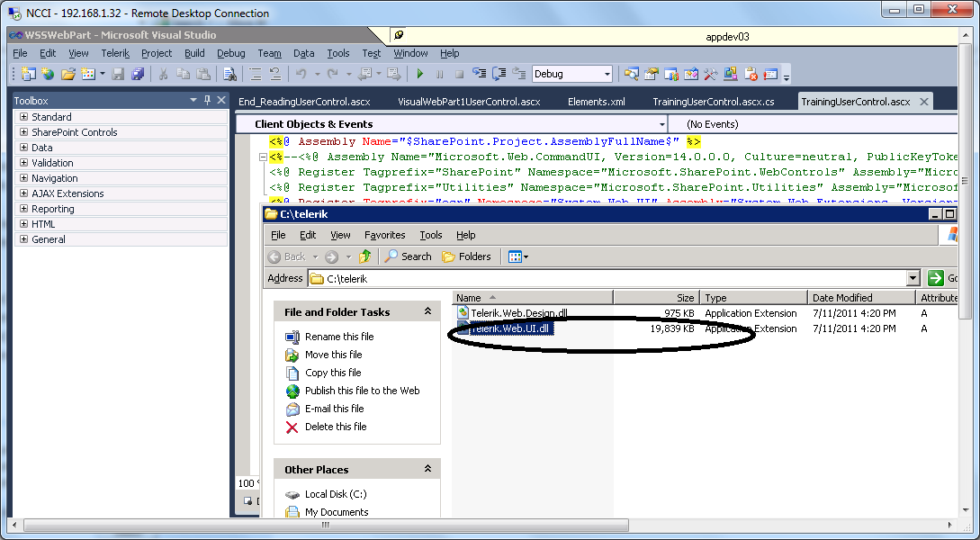Open the Build menu in Visual Studio

[194, 53]
